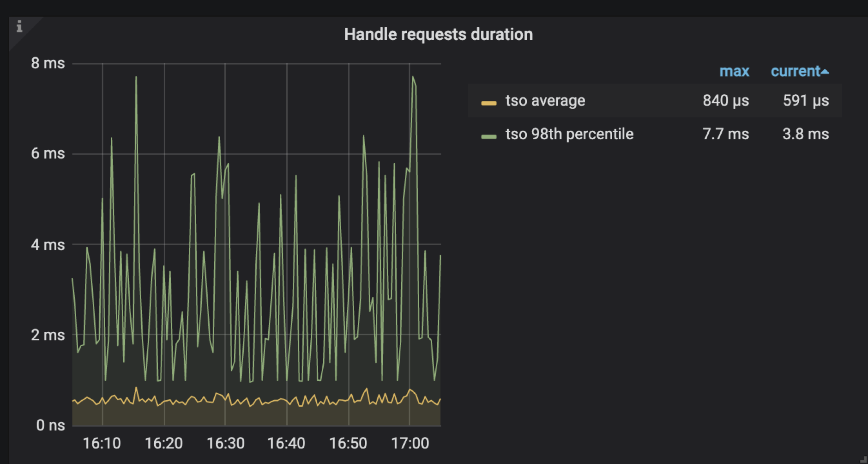Viewport: 868px width, 464px height.
Task: Click the 17:00 time axis label
Action: click(x=410, y=443)
